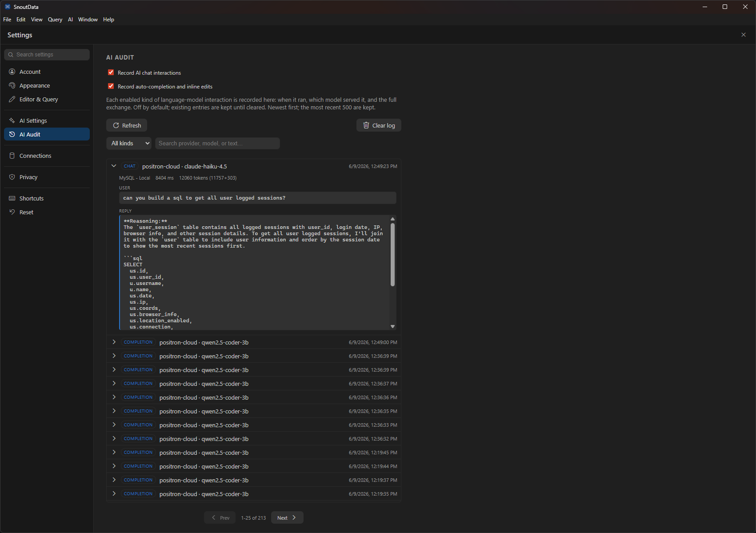The image size is (756, 533).
Task: Click the CHAT badge on the first entry
Action: pyautogui.click(x=130, y=166)
